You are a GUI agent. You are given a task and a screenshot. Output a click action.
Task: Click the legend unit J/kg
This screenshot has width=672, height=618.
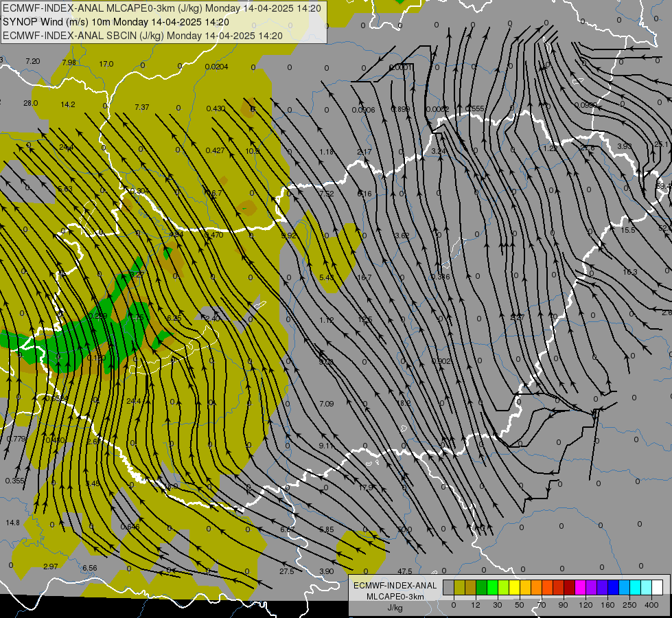click(x=395, y=608)
